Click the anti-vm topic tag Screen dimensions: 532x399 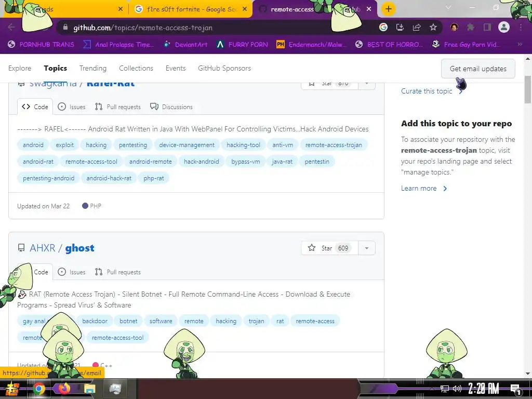283,145
